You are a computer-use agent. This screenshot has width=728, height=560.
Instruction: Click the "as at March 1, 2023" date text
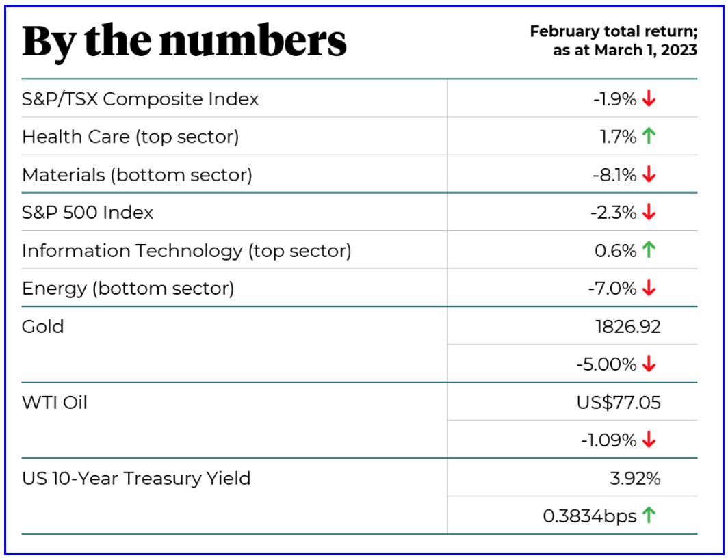[625, 51]
